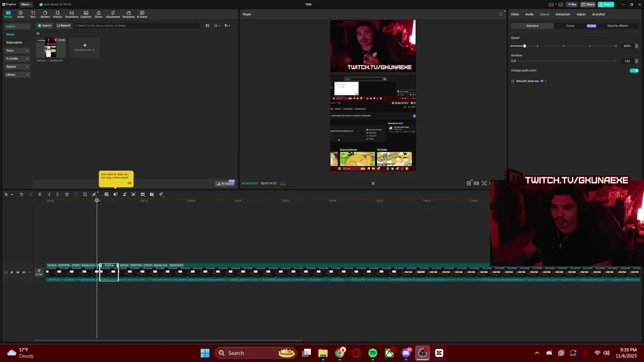
Task: Open the Text tool panel
Action: click(x=33, y=14)
